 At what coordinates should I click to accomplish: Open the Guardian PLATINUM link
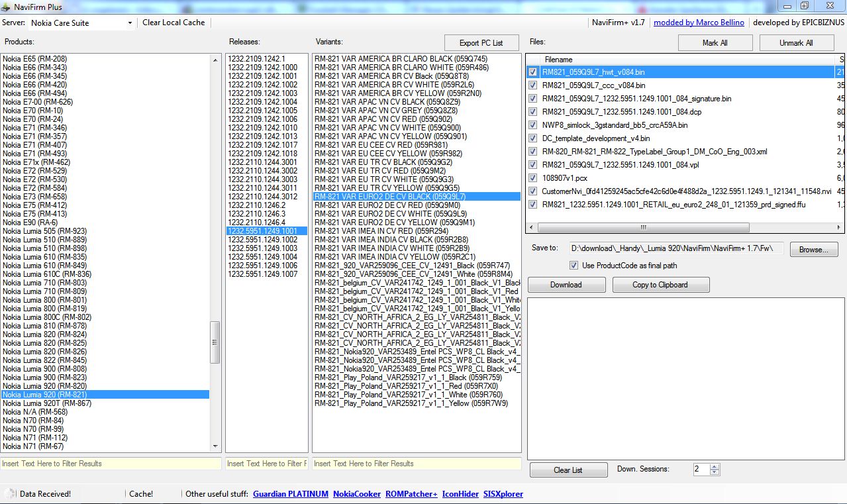pos(291,494)
